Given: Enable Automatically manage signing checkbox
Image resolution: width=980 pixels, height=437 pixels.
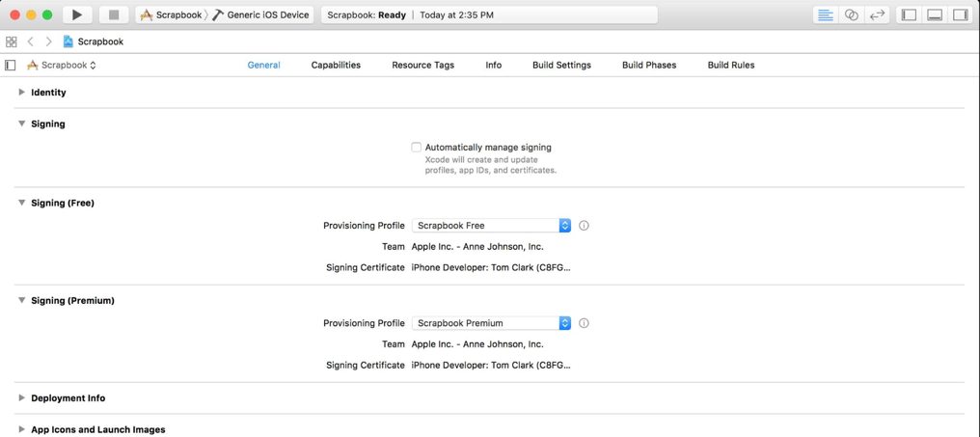Looking at the screenshot, I should pyautogui.click(x=417, y=148).
